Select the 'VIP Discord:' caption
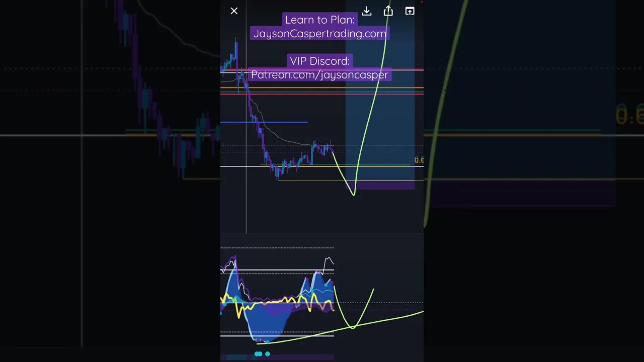 pyautogui.click(x=320, y=61)
